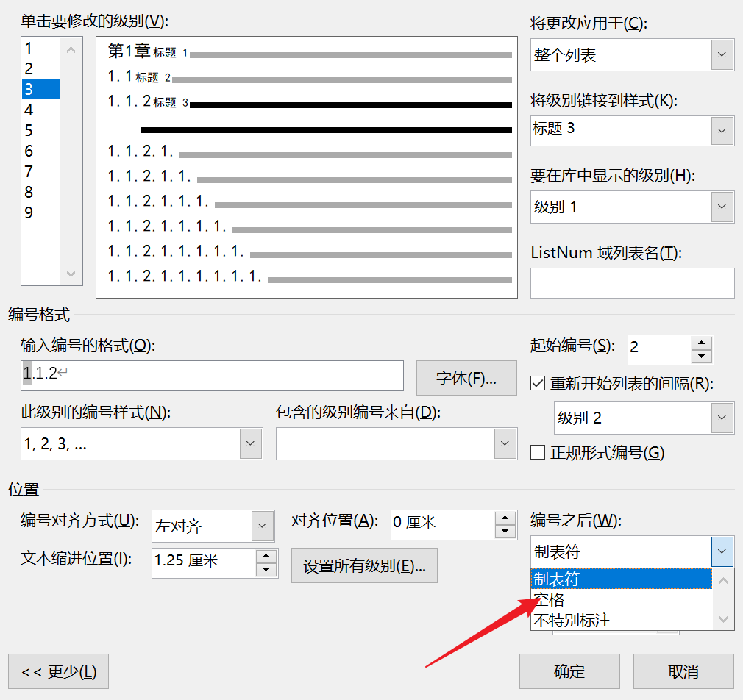Click inside the ListNum 域列表名 input field
The image size is (743, 700).
pos(631,283)
